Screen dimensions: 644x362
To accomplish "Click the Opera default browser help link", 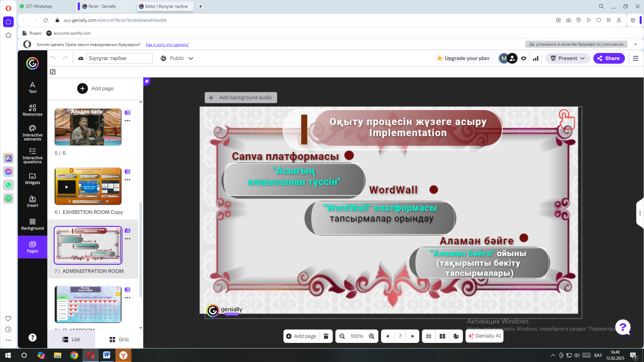I will [x=167, y=44].
